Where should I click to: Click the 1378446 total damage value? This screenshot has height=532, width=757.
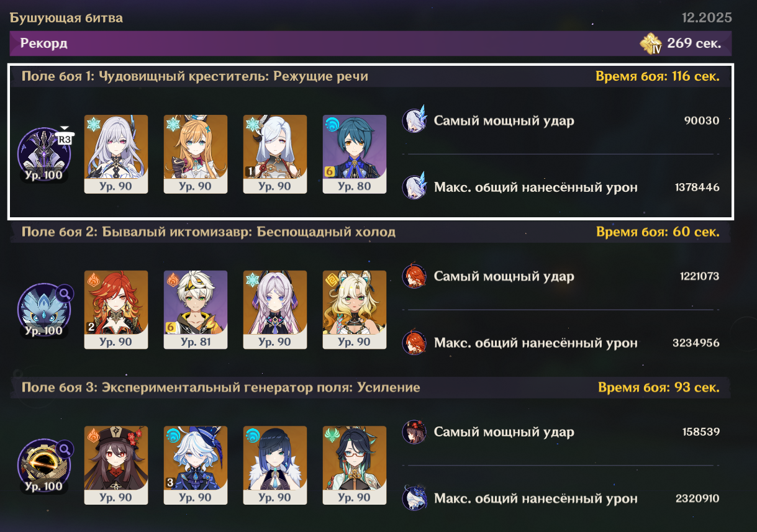(697, 187)
